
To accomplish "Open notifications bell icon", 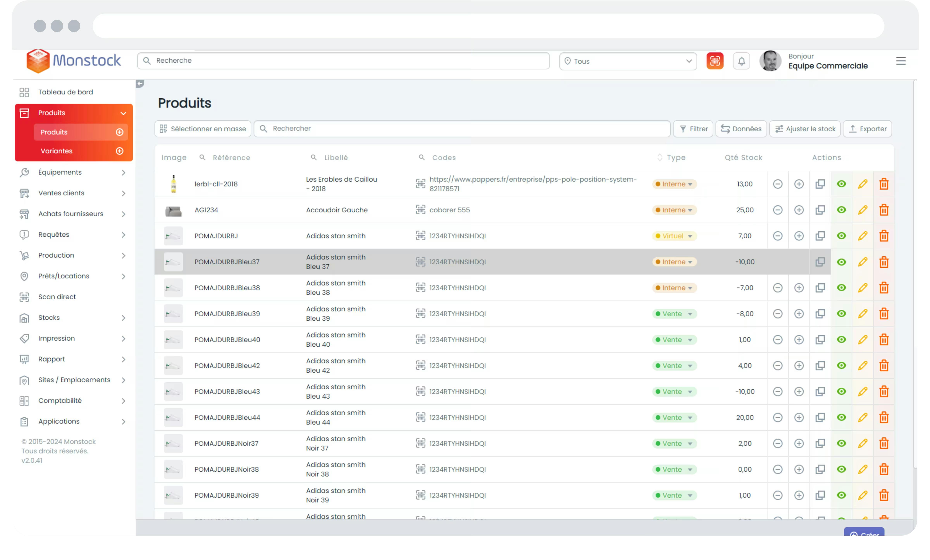I will [x=741, y=61].
